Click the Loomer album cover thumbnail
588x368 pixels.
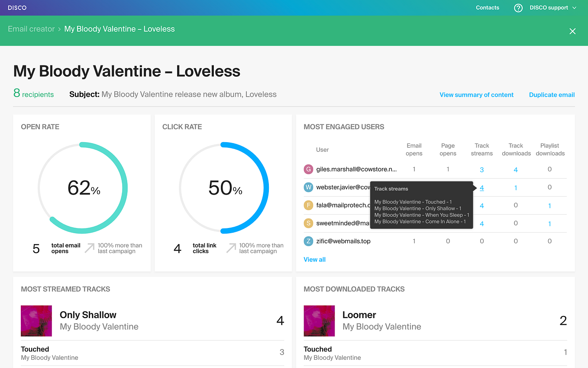tap(319, 321)
